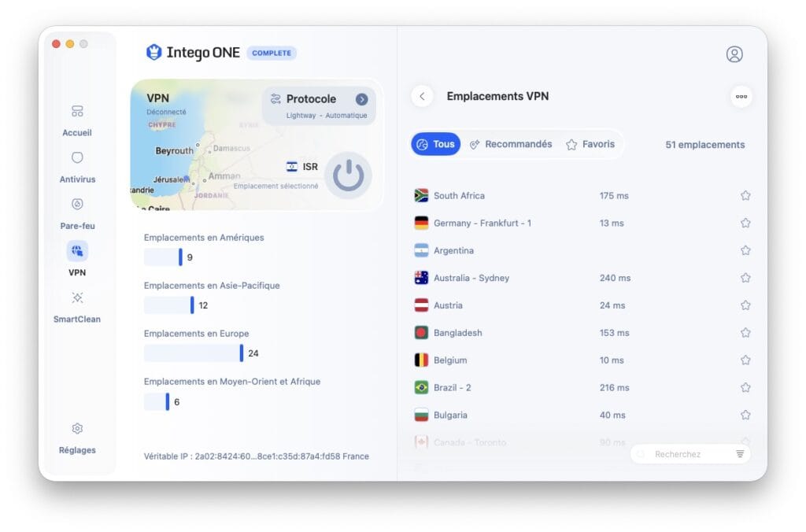
Task: Click the South Africa flag icon
Action: coord(421,195)
